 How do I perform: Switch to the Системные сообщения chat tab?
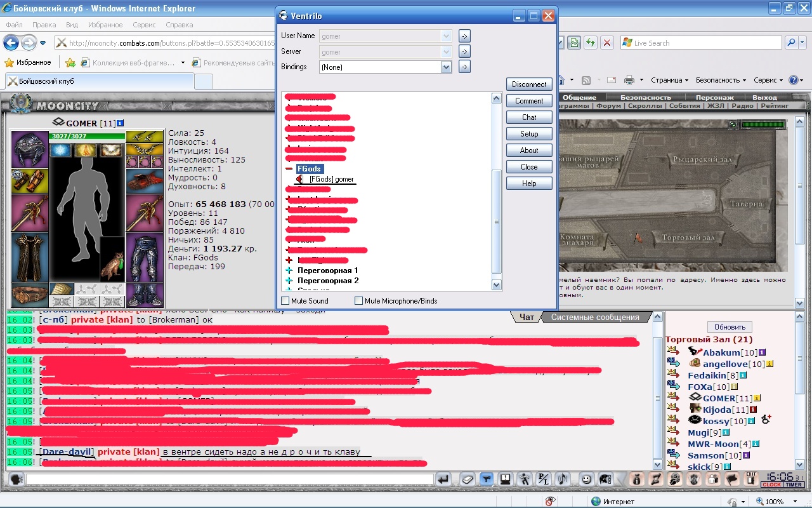(596, 317)
